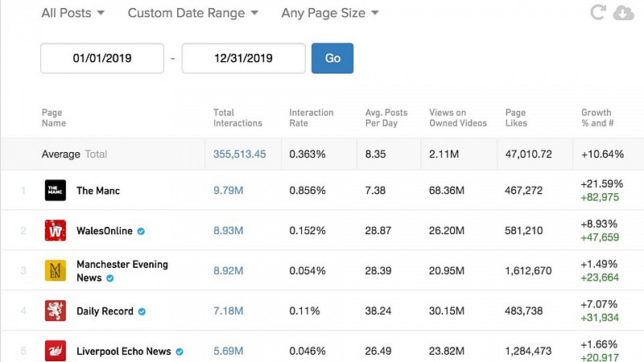
Task: Select The Manc interaction rate 0.856%
Action: pyautogui.click(x=308, y=191)
